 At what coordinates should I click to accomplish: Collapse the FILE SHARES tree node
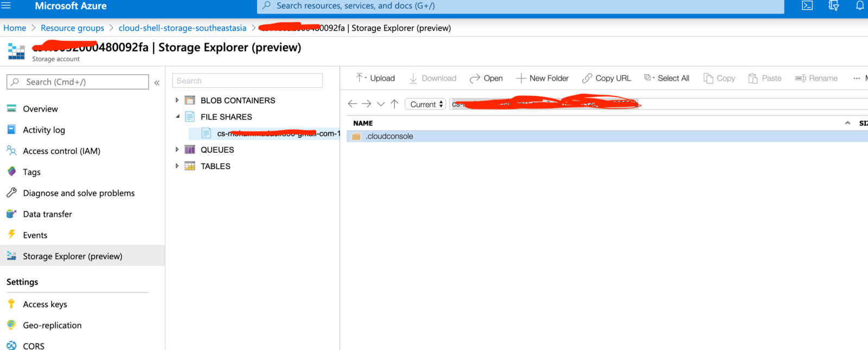[177, 116]
